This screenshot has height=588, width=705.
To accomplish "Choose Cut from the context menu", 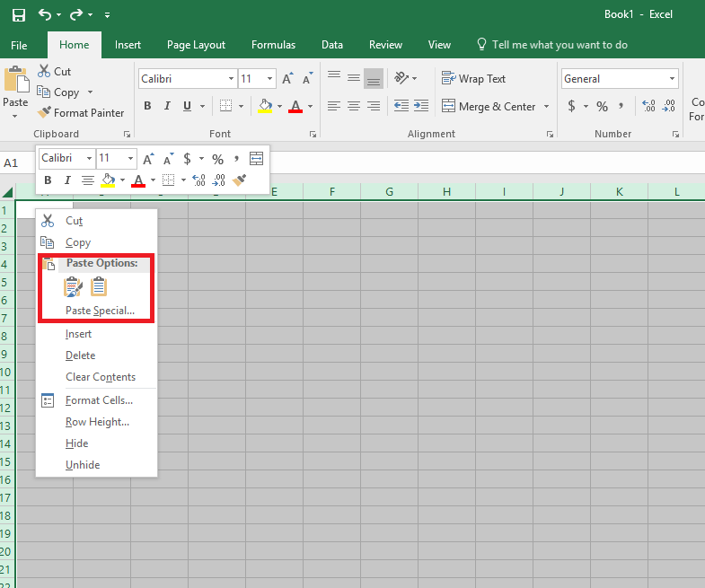I will pyautogui.click(x=97, y=221).
